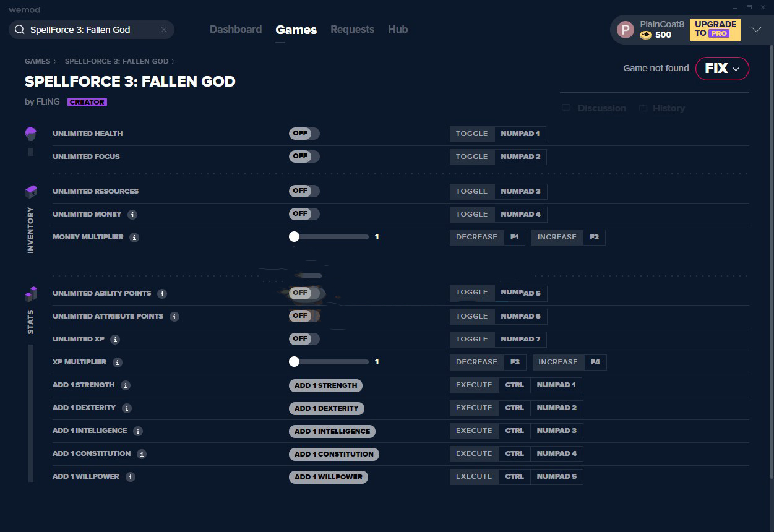Click Add 1 Dexterity button
The height and width of the screenshot is (532, 774).
coord(327,408)
